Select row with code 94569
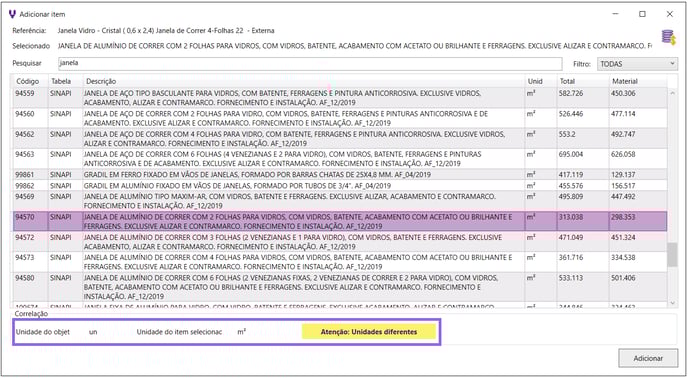 coord(340,201)
